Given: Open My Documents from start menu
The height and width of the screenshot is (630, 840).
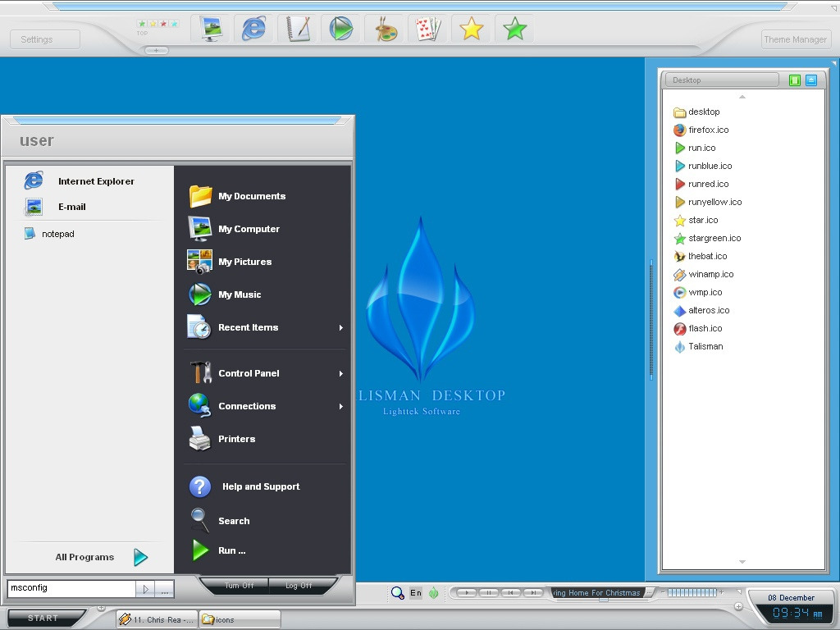Looking at the screenshot, I should point(251,196).
